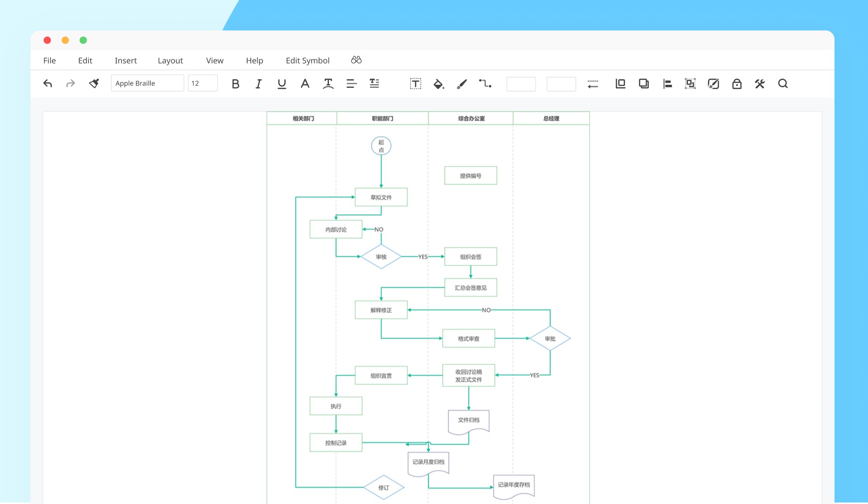
Task: Select the 记录年度存档 document shape
Action: point(514,486)
